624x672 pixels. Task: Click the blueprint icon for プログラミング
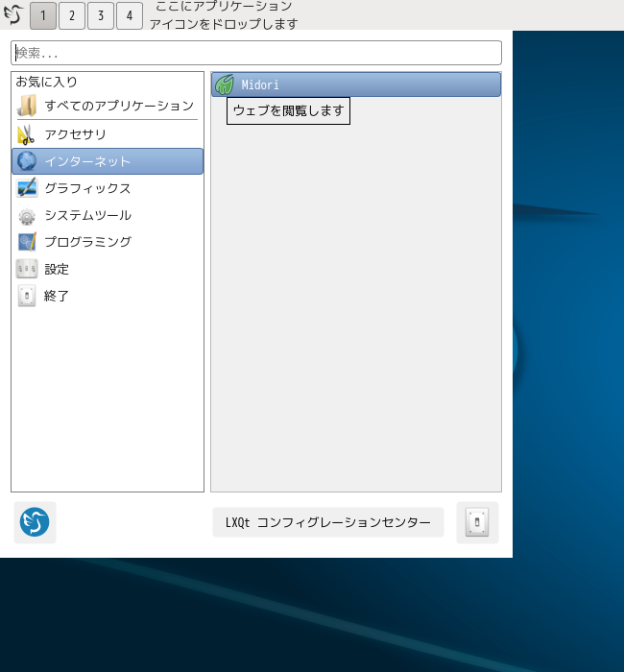[27, 242]
